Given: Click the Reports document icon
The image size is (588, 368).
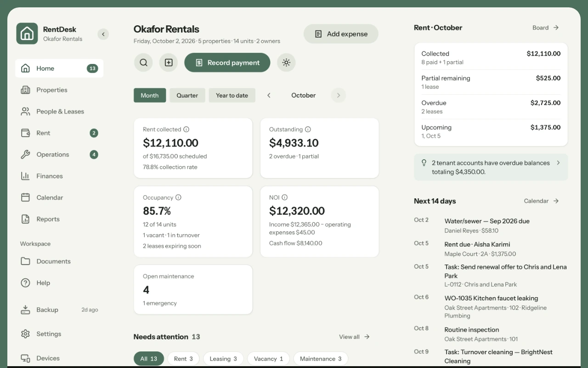Looking at the screenshot, I should 25,219.
